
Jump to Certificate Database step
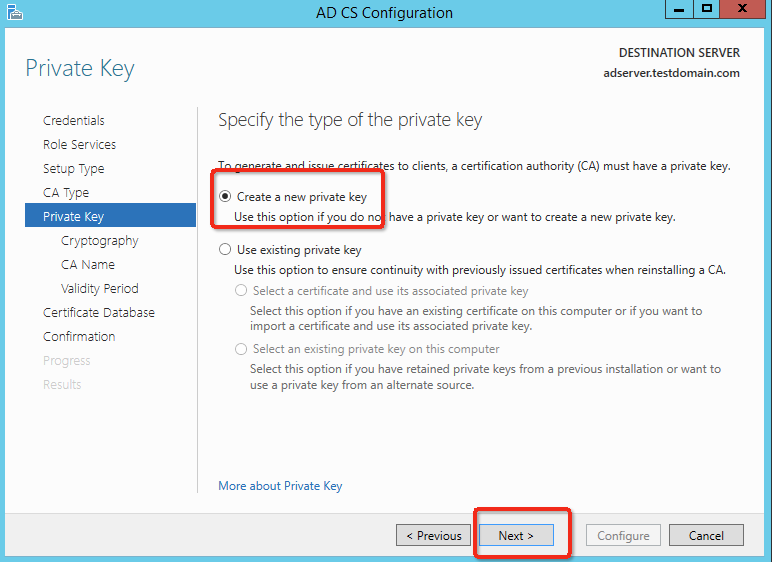point(98,312)
